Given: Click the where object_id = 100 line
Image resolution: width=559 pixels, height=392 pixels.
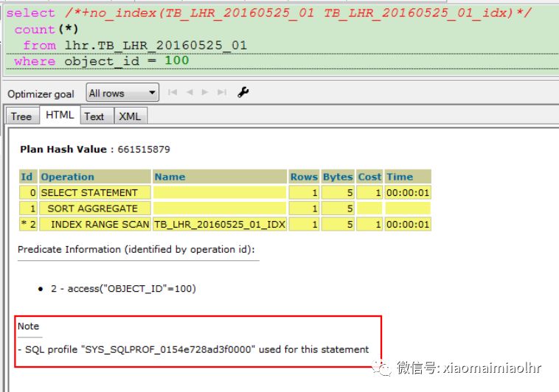Looking at the screenshot, I should 102,61.
